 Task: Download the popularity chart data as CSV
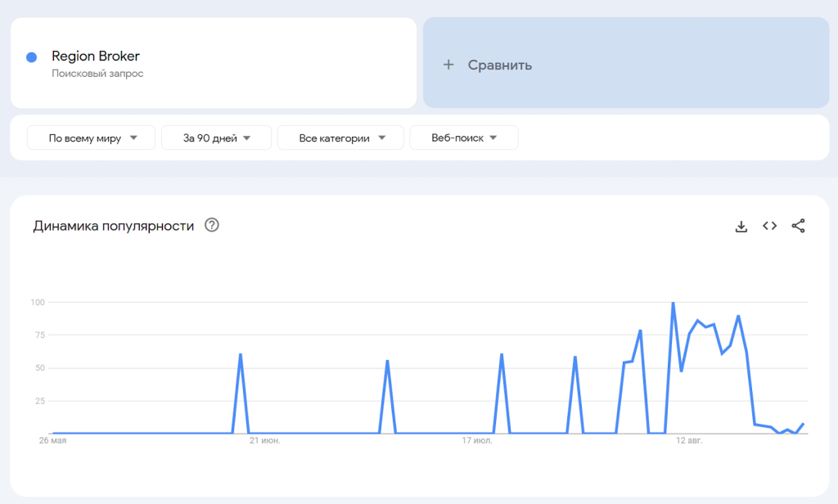[741, 227]
